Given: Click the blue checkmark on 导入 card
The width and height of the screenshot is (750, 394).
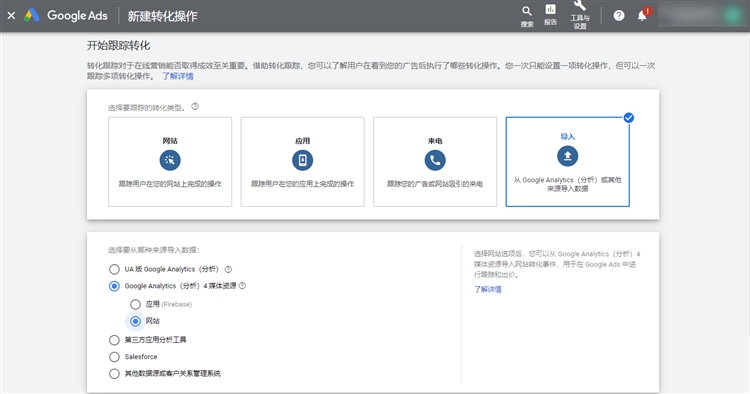Looking at the screenshot, I should click(x=629, y=118).
